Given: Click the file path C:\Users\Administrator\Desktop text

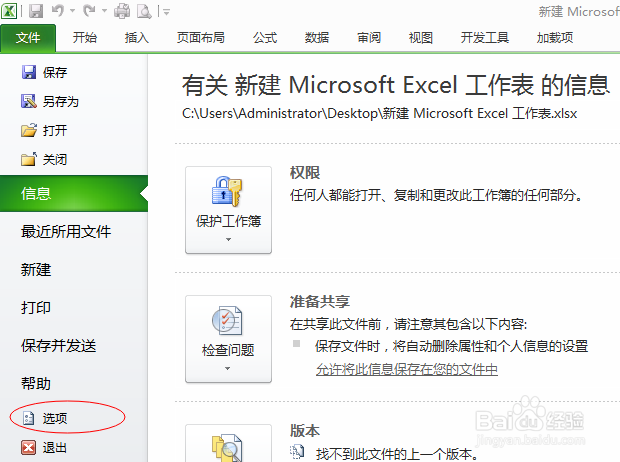Looking at the screenshot, I should pyautogui.click(x=380, y=114).
